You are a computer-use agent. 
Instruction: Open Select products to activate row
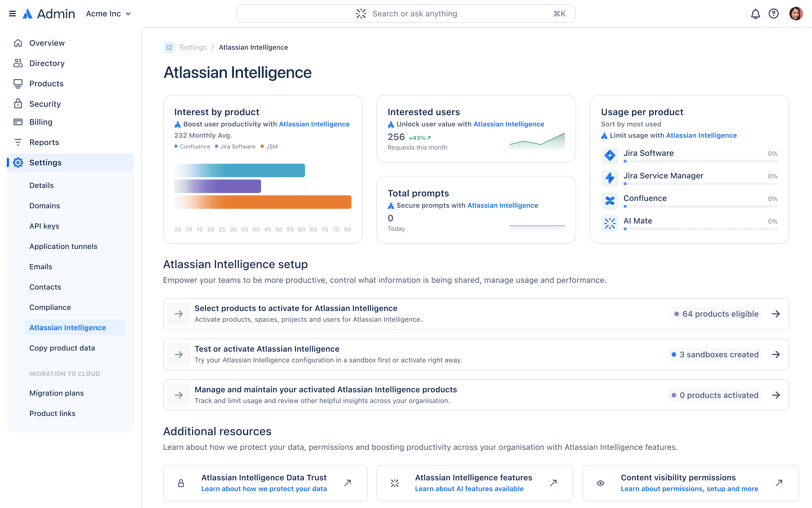coord(476,314)
